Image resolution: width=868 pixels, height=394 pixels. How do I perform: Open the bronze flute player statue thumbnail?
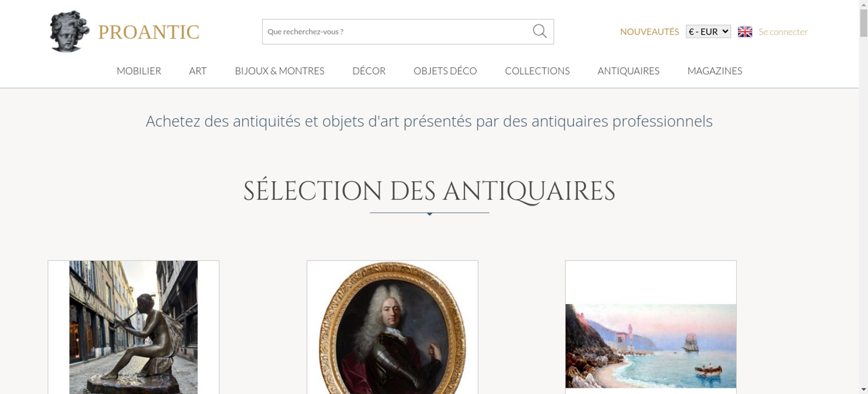tap(133, 327)
